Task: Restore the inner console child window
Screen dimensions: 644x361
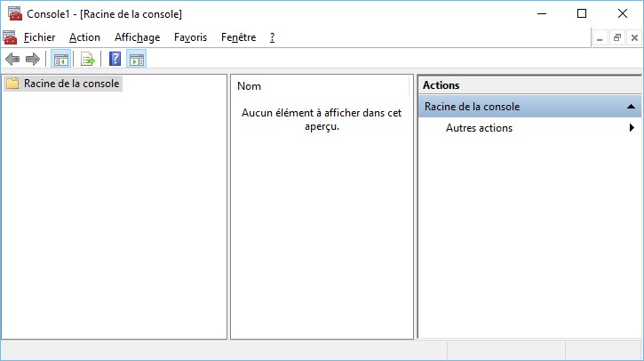Action: [616, 38]
